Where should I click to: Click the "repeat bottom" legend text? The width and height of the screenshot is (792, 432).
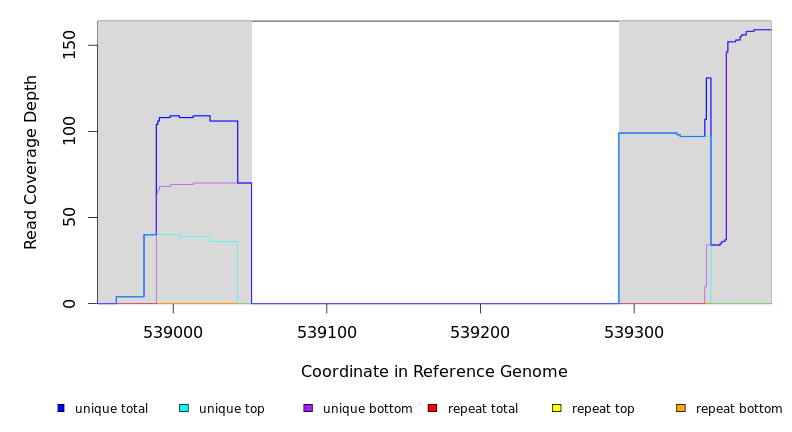739,409
